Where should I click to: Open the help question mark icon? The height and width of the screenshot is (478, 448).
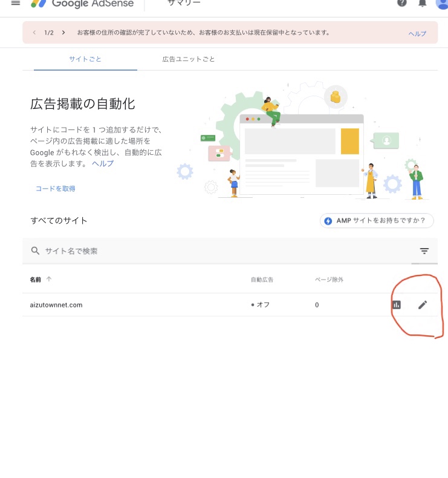401,3
